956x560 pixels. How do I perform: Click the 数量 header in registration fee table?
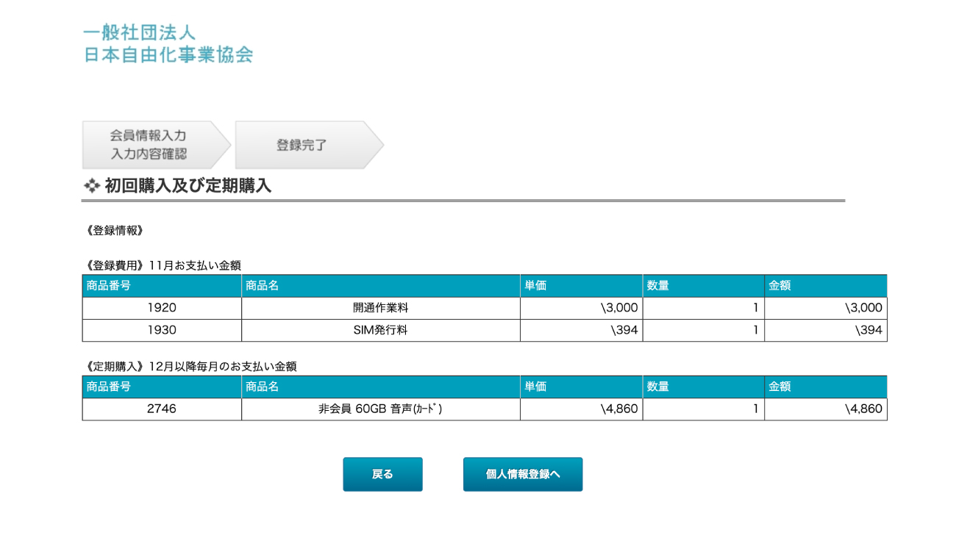click(x=657, y=286)
